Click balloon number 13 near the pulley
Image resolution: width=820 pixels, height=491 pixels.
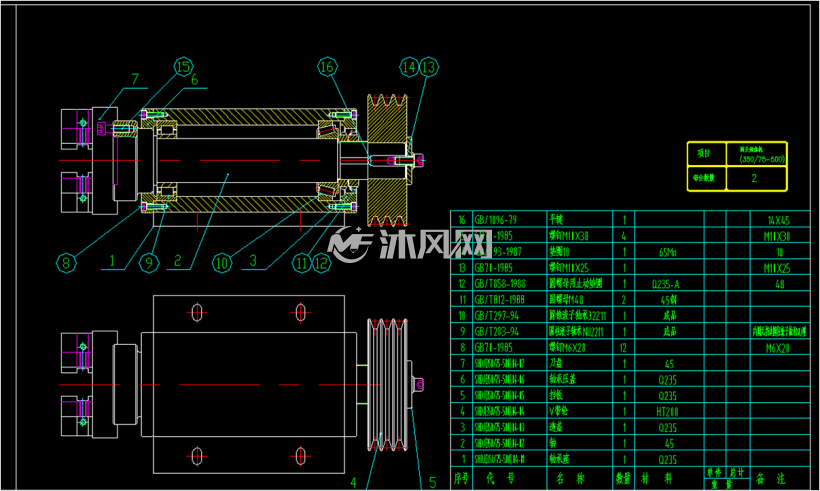click(x=429, y=67)
